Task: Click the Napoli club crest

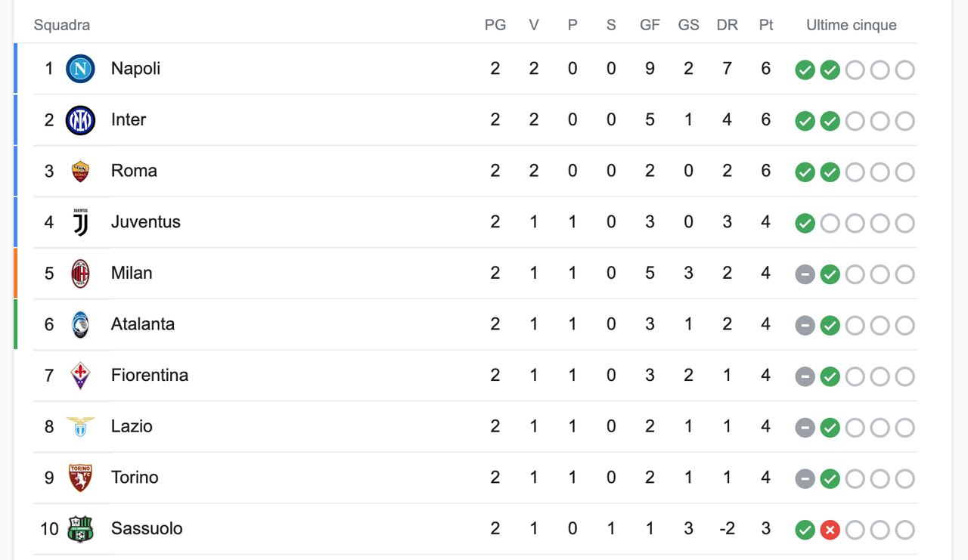Action: (x=80, y=69)
